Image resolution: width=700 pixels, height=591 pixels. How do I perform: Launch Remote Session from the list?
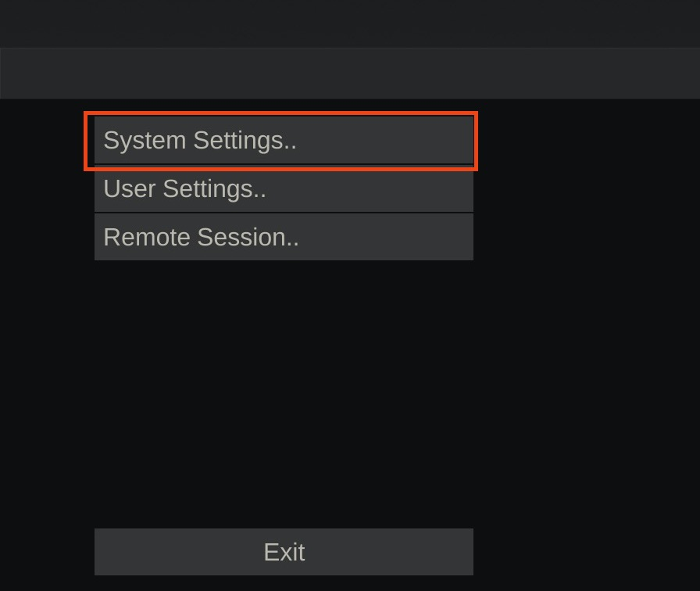[x=284, y=237]
